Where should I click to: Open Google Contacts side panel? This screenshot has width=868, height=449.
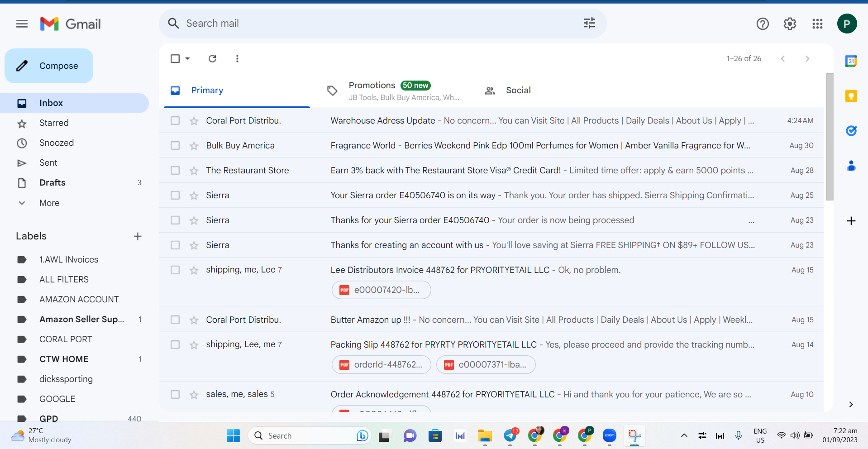tap(851, 166)
